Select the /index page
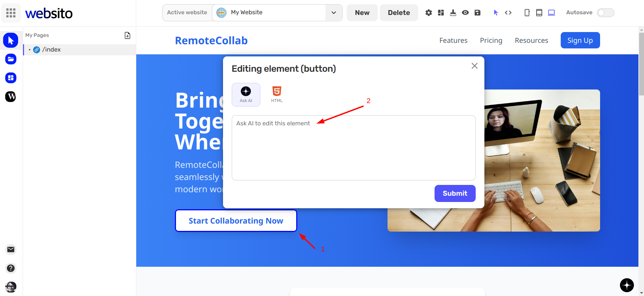 [79, 49]
